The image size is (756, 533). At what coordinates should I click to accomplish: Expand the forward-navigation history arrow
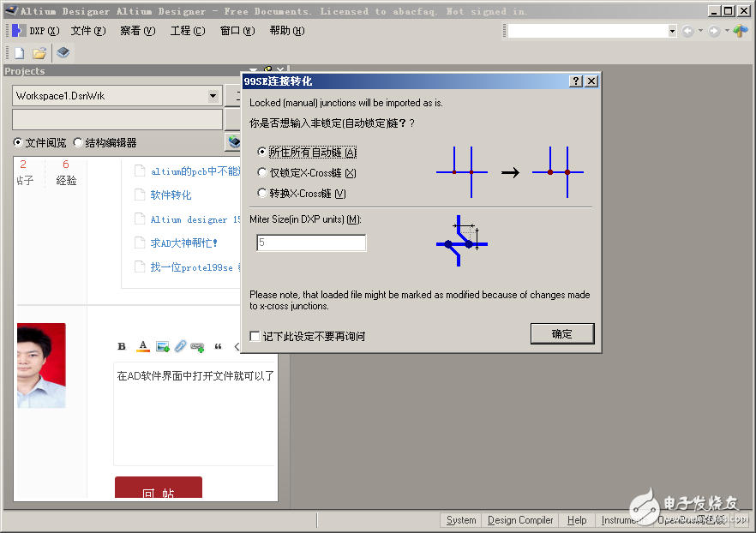coord(727,32)
